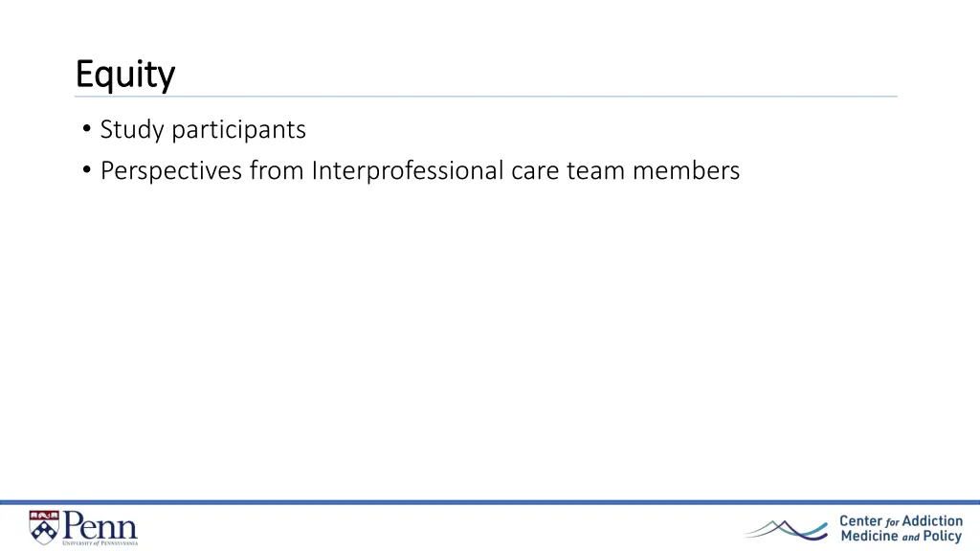Screen dimensions: 980x551
Task: Click the bullet dot before Perspectives
Action: tap(86, 170)
